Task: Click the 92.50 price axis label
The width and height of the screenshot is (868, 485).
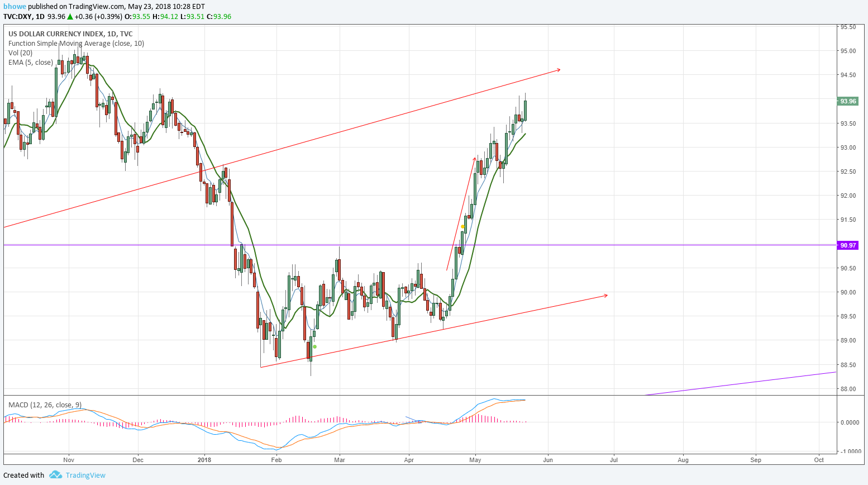Action: click(848, 172)
